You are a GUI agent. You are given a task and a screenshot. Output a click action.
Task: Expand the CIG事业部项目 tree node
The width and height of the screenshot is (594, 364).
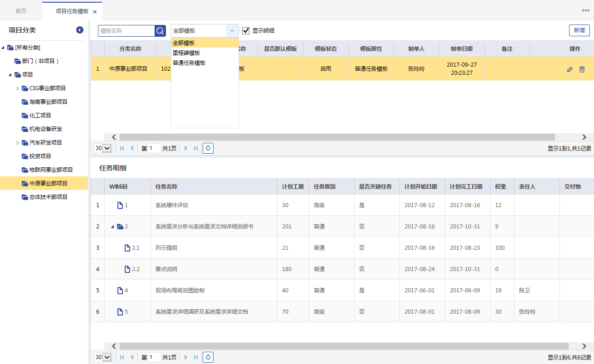pyautogui.click(x=18, y=88)
